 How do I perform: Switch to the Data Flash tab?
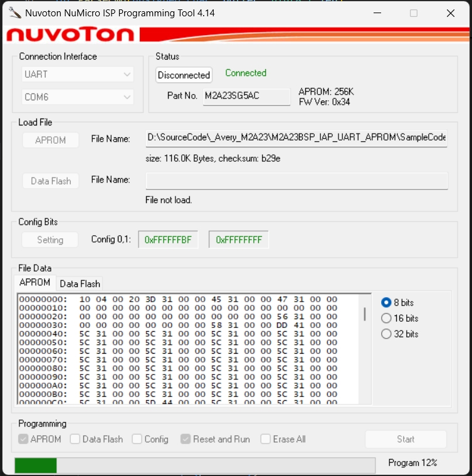(x=80, y=283)
